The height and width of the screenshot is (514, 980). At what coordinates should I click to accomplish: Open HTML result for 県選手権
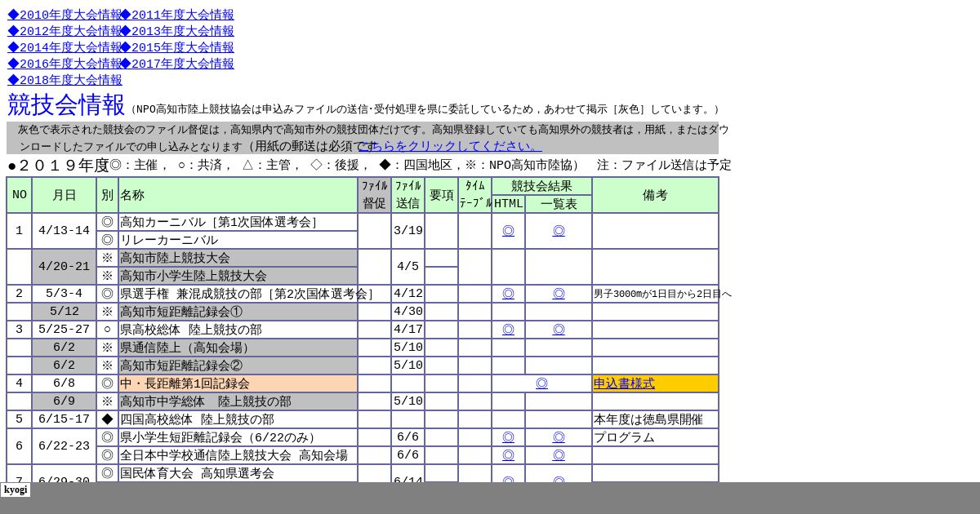point(508,294)
